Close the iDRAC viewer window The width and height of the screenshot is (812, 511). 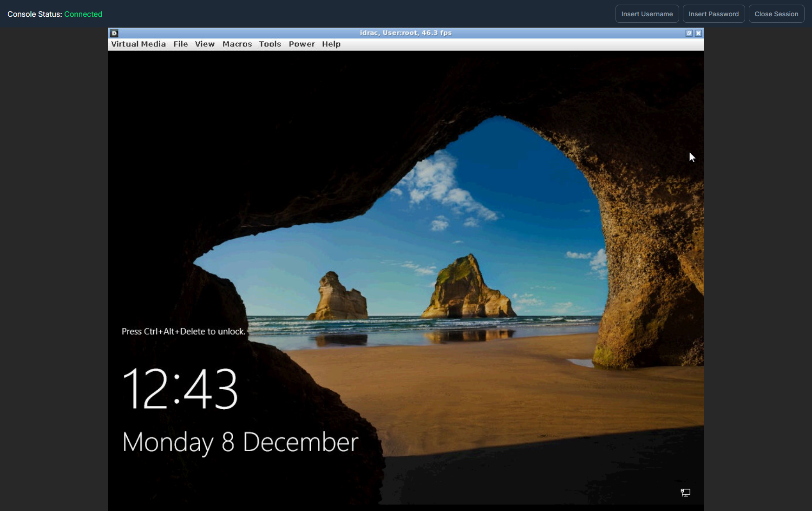pyautogui.click(x=698, y=33)
